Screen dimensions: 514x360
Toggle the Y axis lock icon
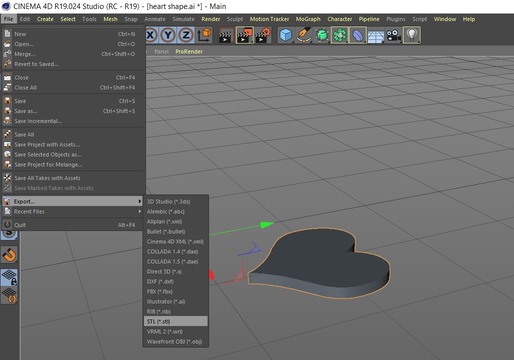click(168, 35)
